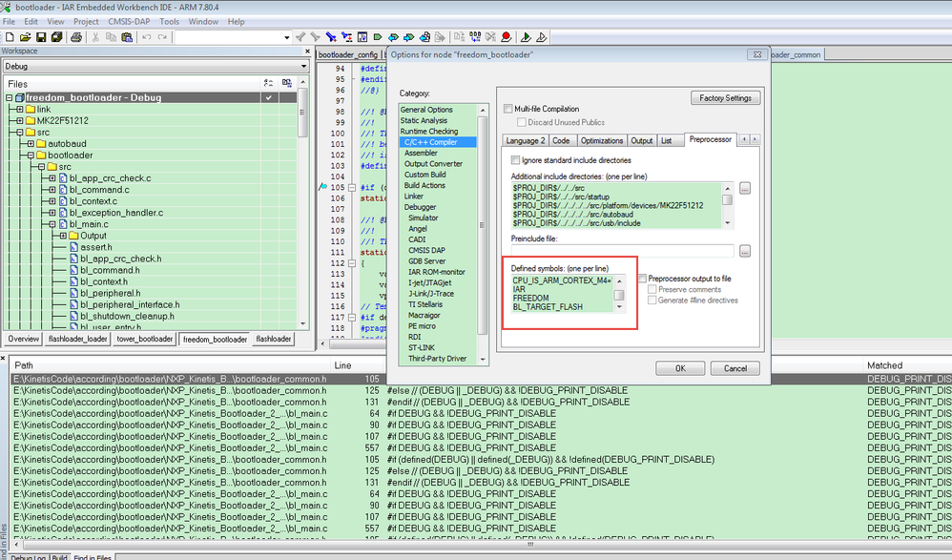Image resolution: width=952 pixels, height=560 pixels.
Task: Close the Workspace panel with its X
Action: coord(307,51)
